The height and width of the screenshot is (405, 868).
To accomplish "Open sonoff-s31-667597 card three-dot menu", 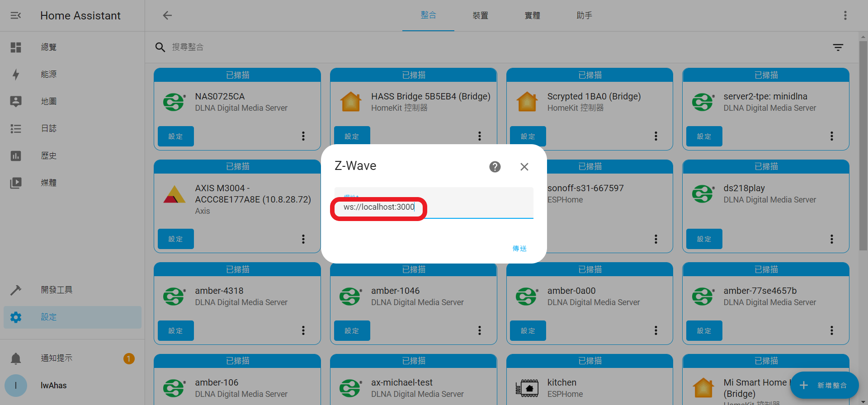I will click(656, 239).
